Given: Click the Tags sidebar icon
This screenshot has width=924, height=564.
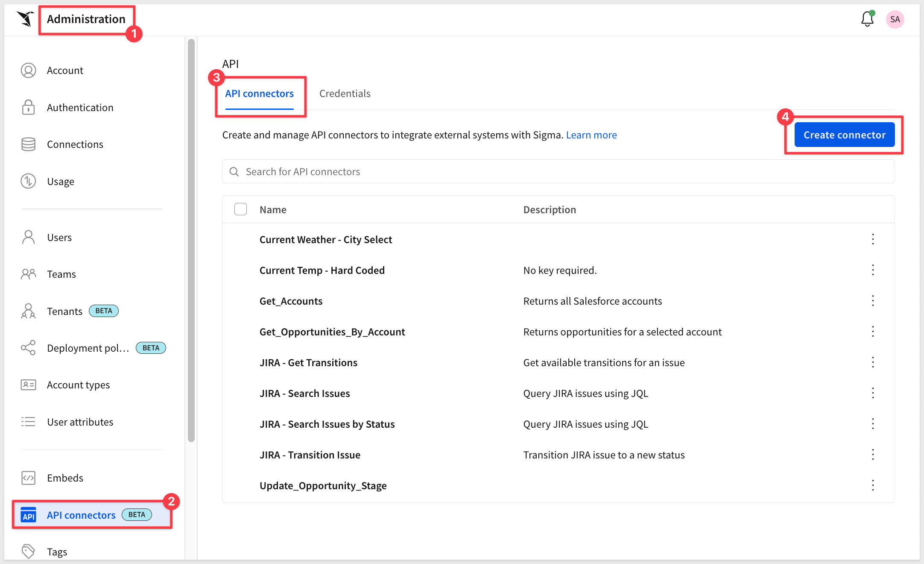Looking at the screenshot, I should pos(28,551).
